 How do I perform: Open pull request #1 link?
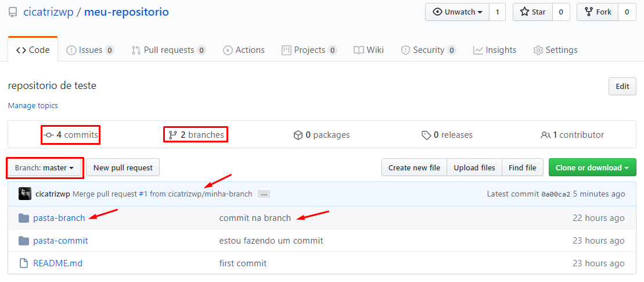click(143, 194)
